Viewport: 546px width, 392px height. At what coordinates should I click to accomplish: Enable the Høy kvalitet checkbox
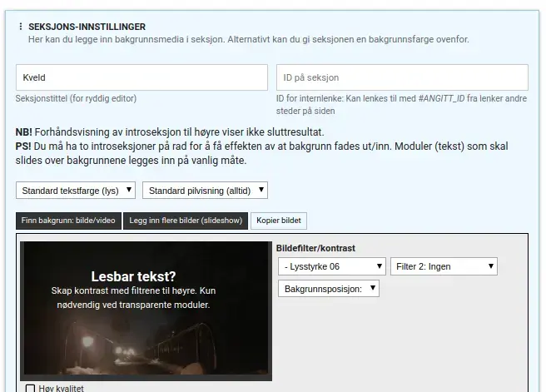[31, 389]
